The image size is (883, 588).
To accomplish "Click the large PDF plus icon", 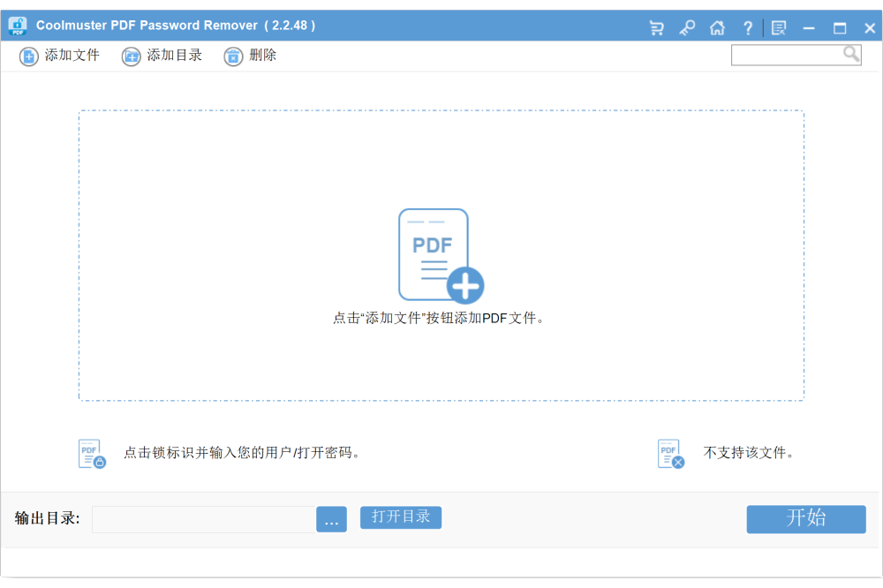I will (440, 256).
